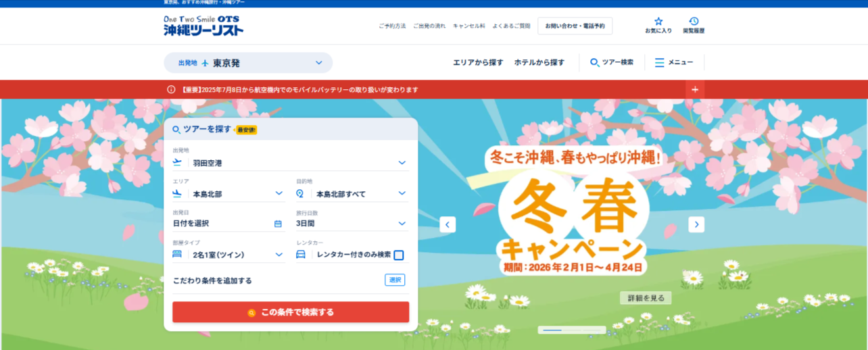This screenshot has width=868, height=350.
Task: Enable レンタカー付きのみ検索 checkbox
Action: 399,255
